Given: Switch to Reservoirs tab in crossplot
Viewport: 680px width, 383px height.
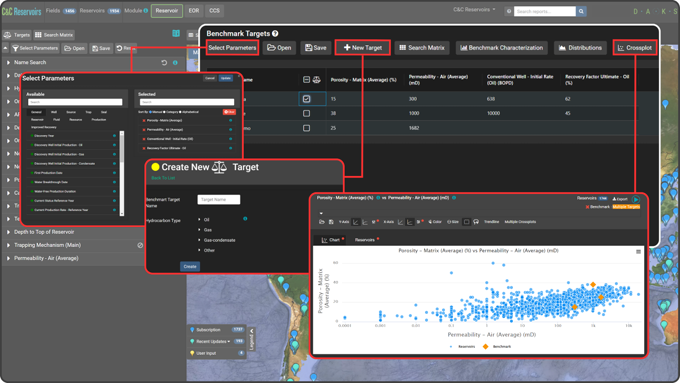Looking at the screenshot, I should click(365, 240).
